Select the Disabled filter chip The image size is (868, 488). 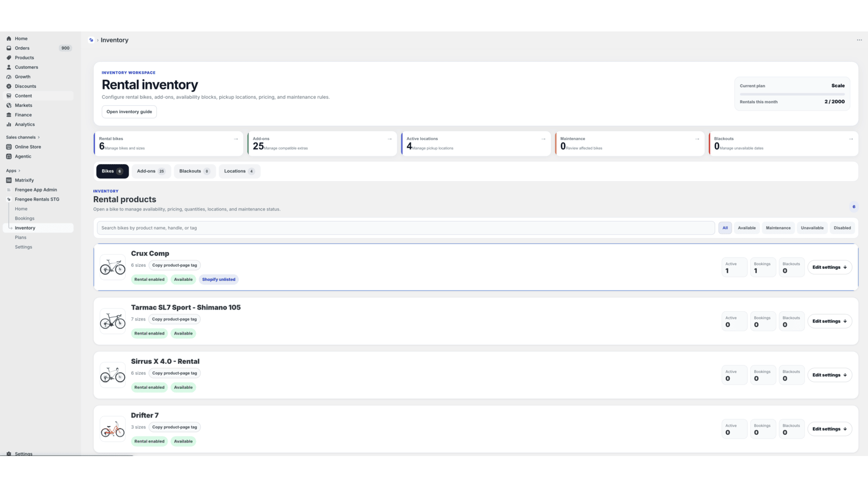point(842,228)
